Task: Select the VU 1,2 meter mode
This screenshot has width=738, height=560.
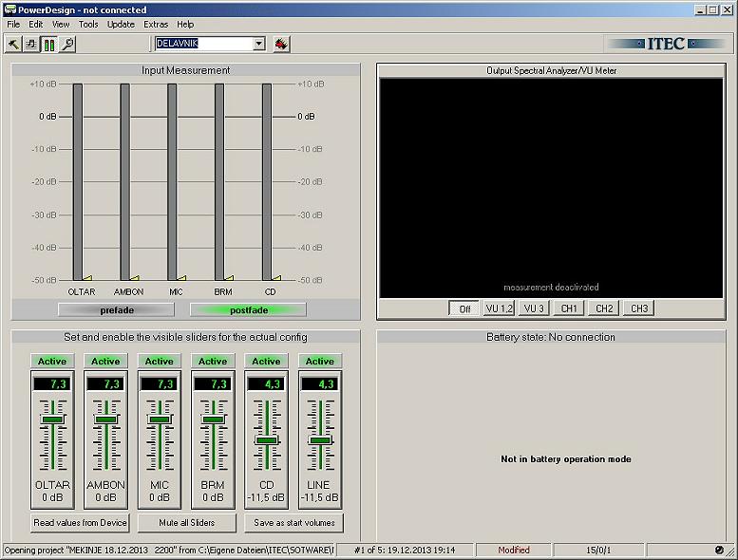Action: coord(499,308)
